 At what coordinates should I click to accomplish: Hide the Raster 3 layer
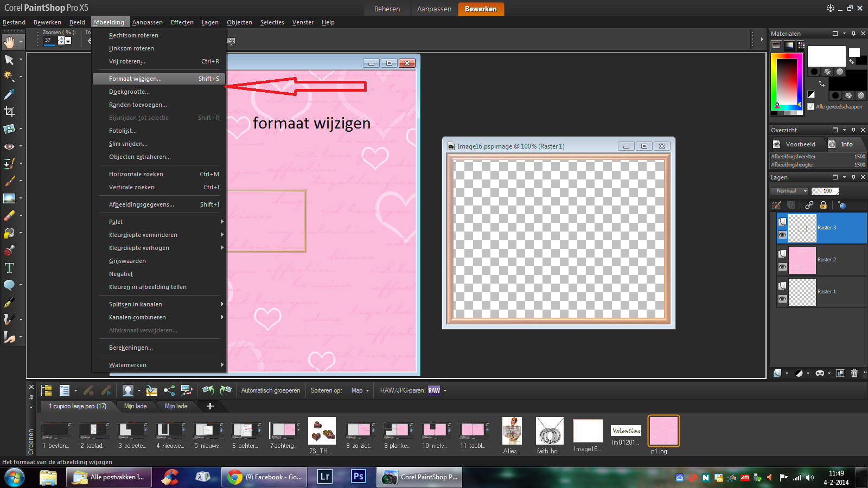[782, 235]
